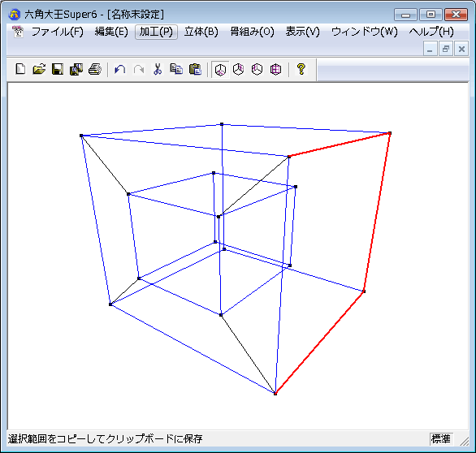476x453 pixels.
Task: Click the scissors cut icon
Action: point(158,69)
